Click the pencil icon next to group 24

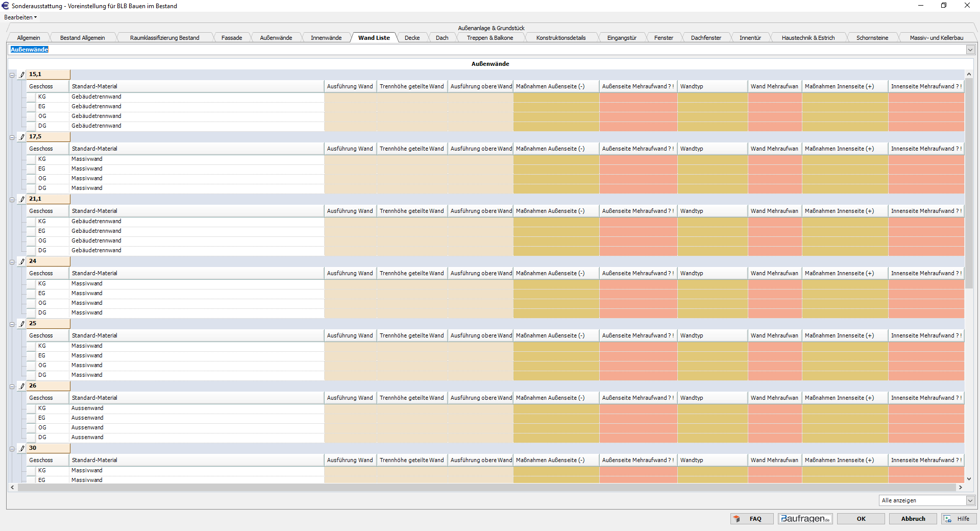click(22, 261)
